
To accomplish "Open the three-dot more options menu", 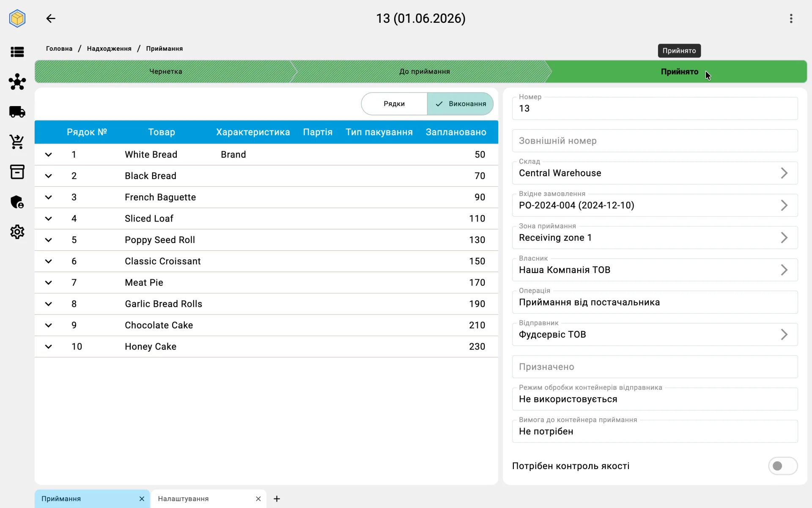I will pos(791,19).
